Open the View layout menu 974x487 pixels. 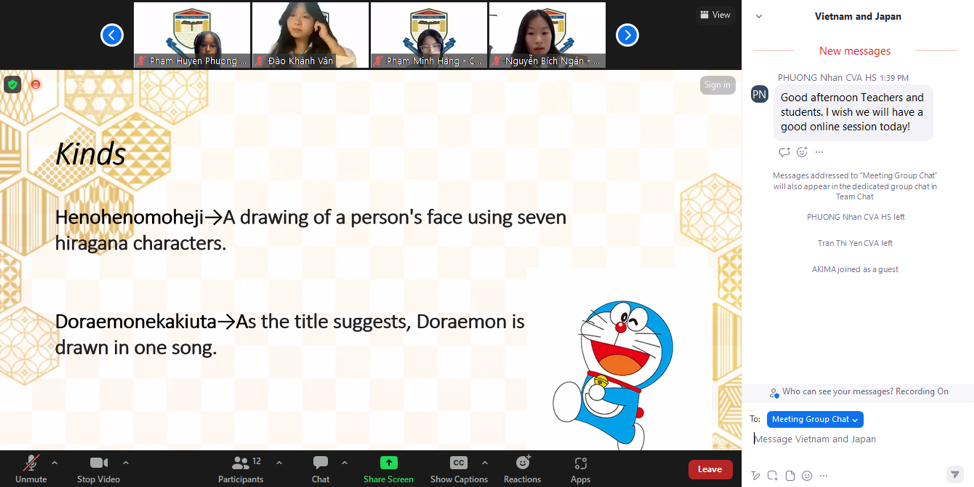[x=714, y=15]
